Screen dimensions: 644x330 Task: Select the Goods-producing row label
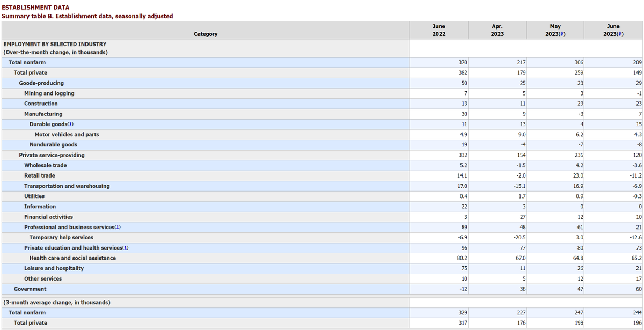(41, 83)
